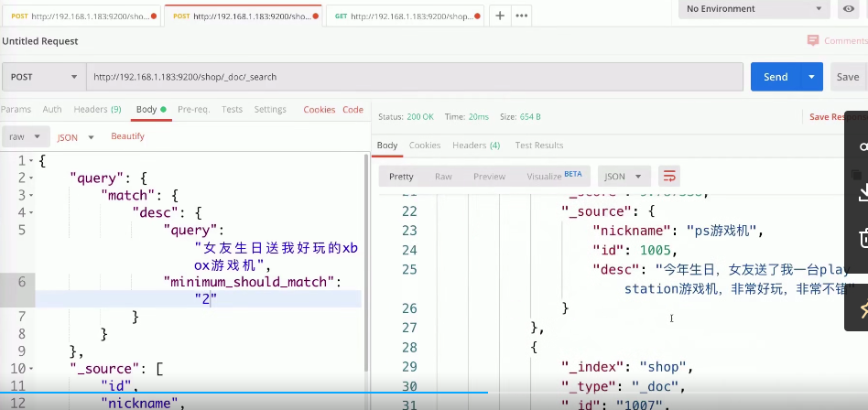Screen dimensions: 868x410
Task: Click the wrap lines icon in response toolbar
Action: [669, 177]
